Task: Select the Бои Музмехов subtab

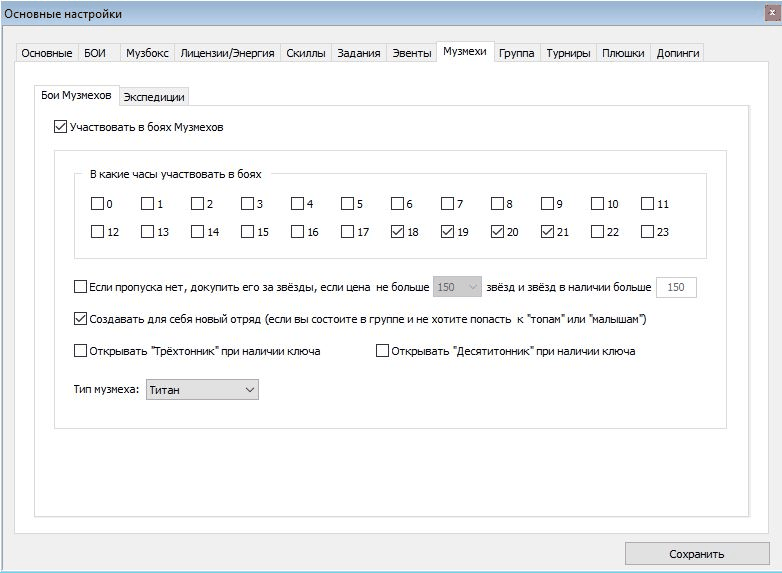Action: click(76, 95)
